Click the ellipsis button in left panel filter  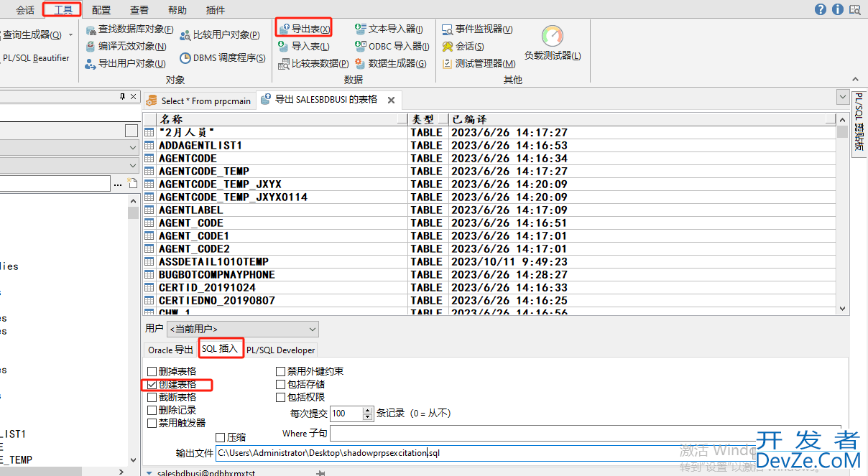tap(118, 184)
